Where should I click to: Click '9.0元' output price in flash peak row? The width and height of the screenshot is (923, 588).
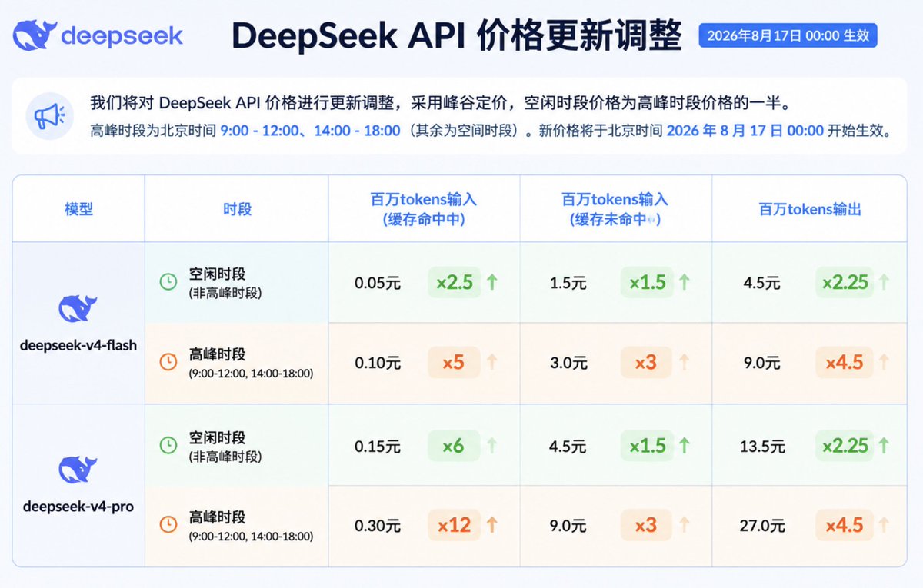tap(761, 363)
